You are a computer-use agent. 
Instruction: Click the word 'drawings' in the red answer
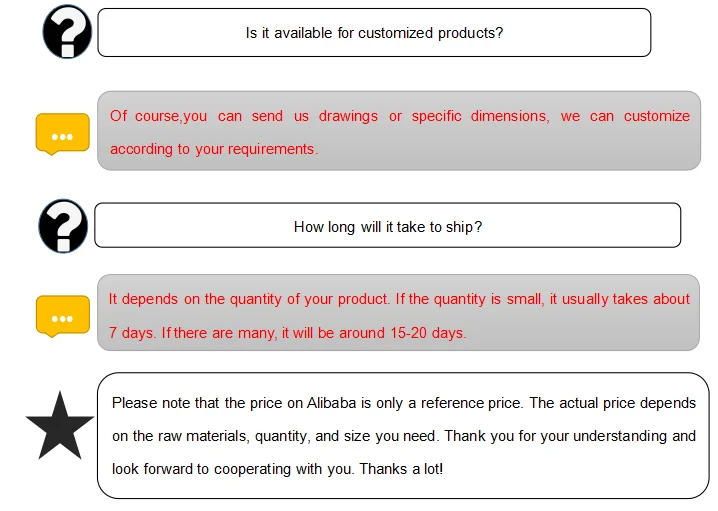348,116
